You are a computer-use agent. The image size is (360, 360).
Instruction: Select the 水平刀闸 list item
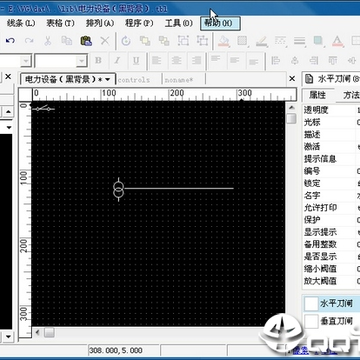click(332, 304)
